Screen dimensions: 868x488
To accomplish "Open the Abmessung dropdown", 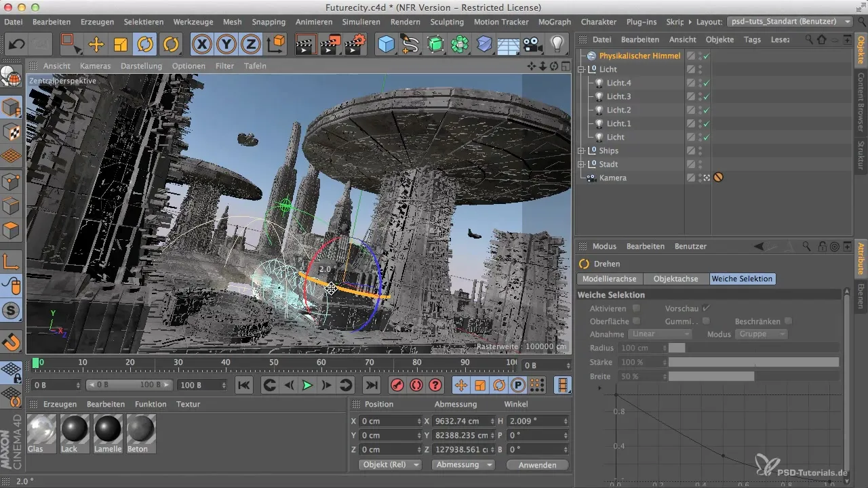I will click(462, 465).
